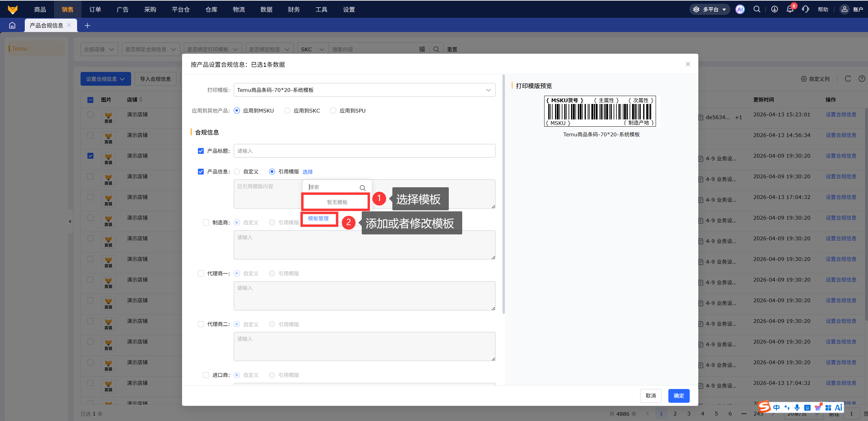Add a new tab with plus icon
The height and width of the screenshot is (421, 868).
coord(87,25)
